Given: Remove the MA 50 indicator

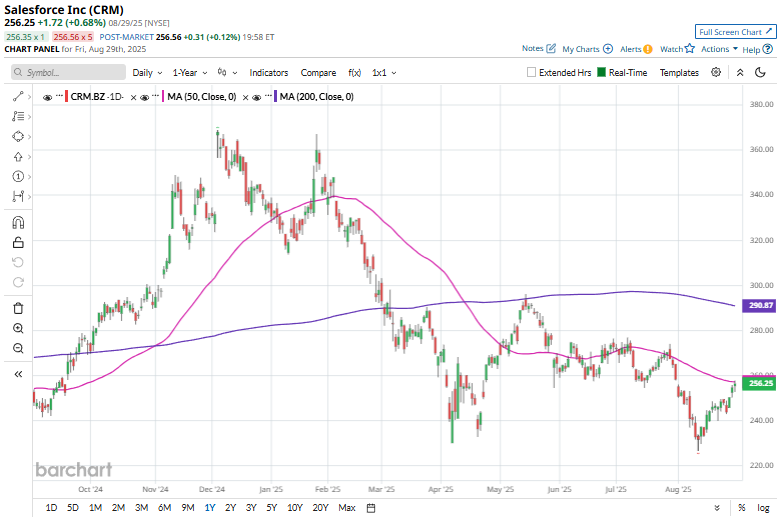Looking at the screenshot, I should (x=245, y=98).
